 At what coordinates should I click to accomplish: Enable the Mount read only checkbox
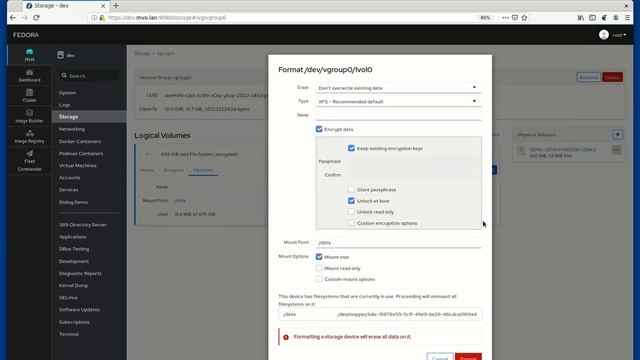(x=319, y=268)
